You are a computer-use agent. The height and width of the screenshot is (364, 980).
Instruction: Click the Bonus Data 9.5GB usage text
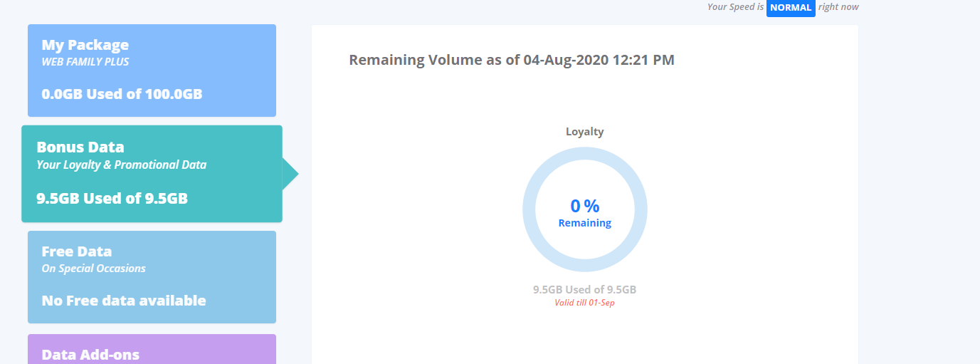[112, 198]
